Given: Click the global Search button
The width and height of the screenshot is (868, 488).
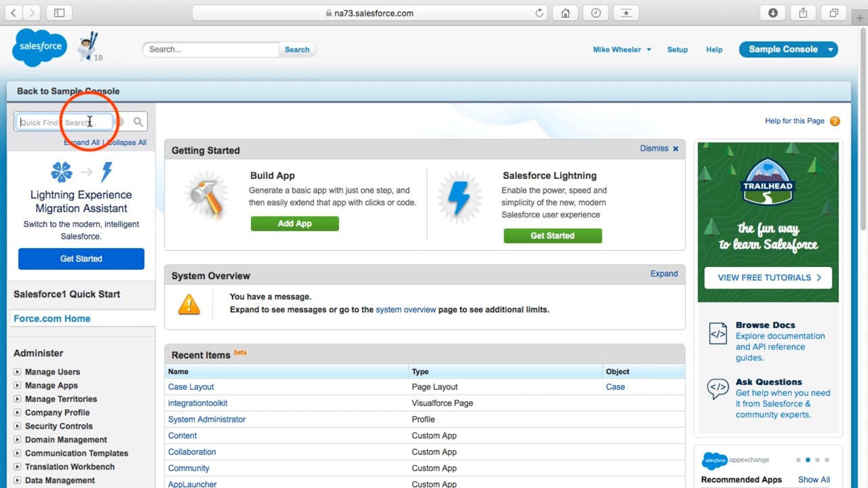Looking at the screenshot, I should pos(297,49).
